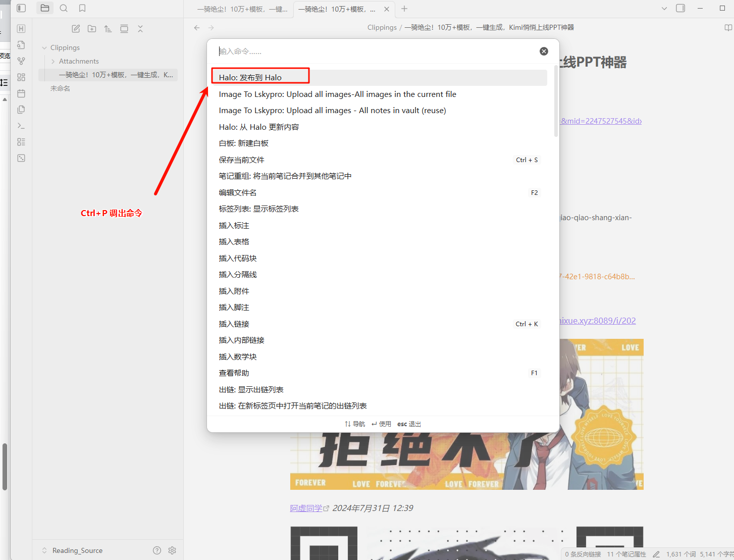Open the calendar daily note icon
Screen dimensions: 734x560
click(x=21, y=93)
